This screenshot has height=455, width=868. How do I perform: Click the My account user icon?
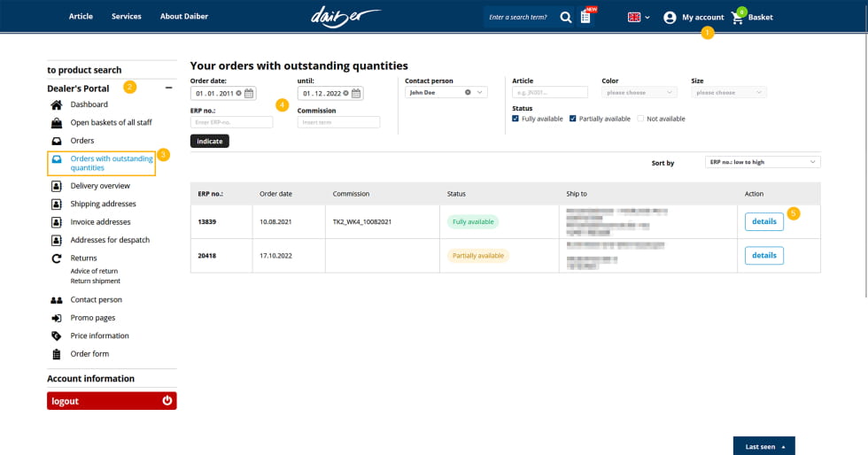coord(670,17)
